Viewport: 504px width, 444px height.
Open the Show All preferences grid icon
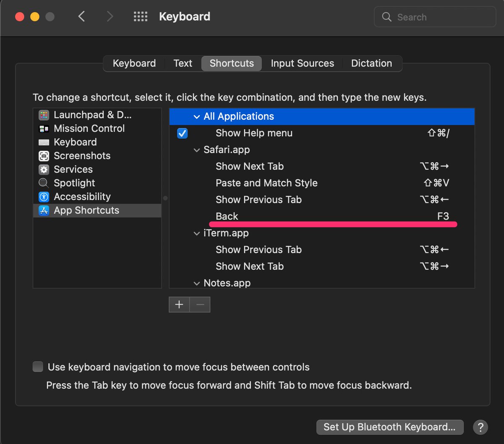click(x=140, y=17)
